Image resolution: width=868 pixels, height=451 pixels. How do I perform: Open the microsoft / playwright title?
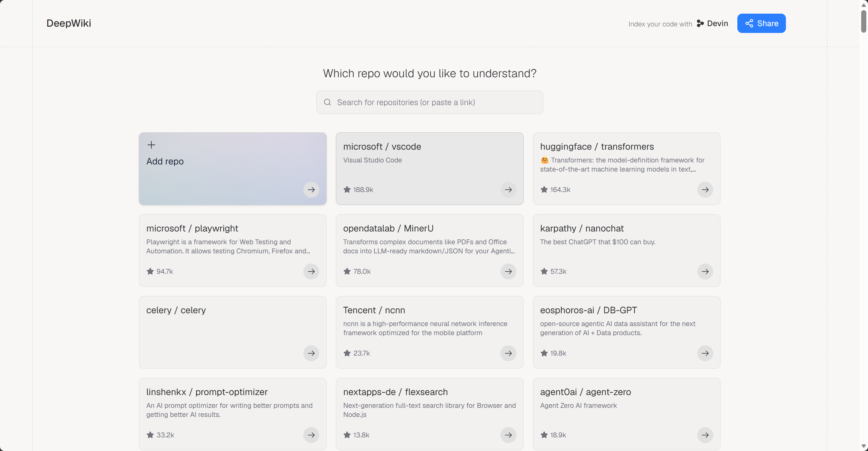coord(192,228)
